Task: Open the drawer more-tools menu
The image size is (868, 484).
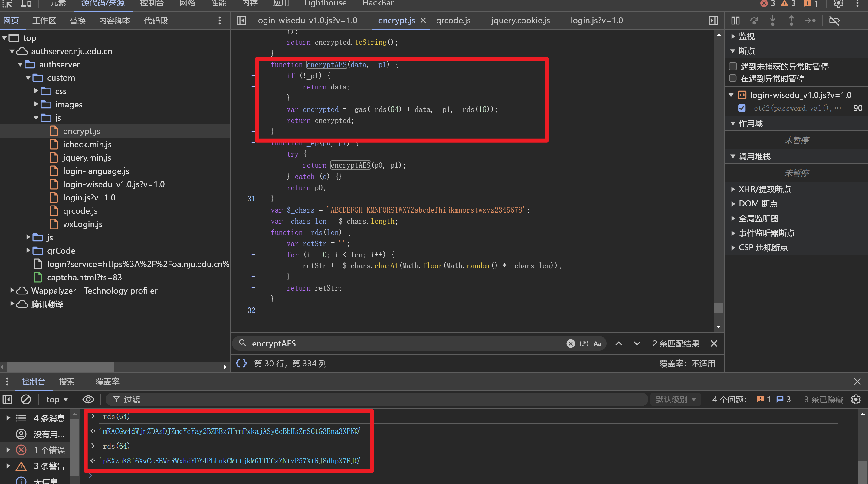Action: pyautogui.click(x=7, y=381)
